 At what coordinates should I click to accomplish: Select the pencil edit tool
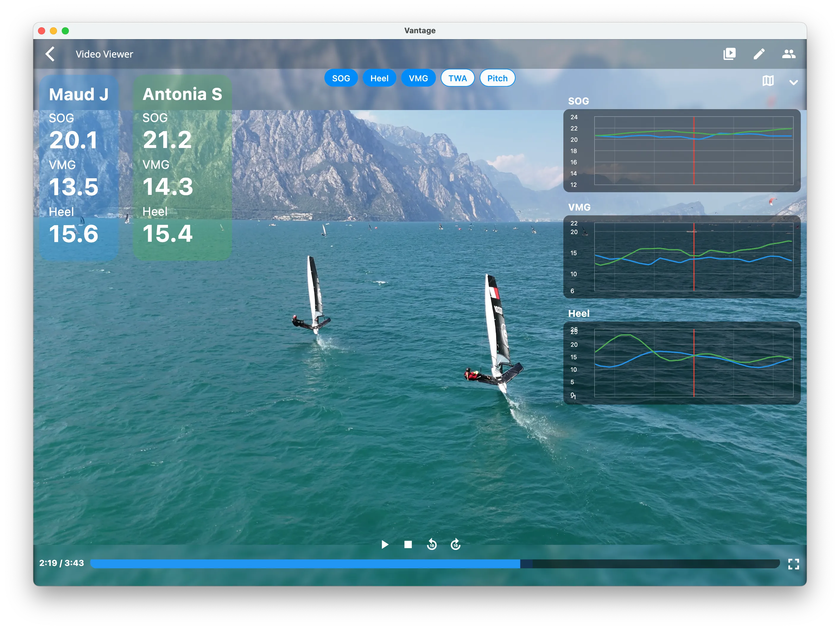pyautogui.click(x=759, y=54)
